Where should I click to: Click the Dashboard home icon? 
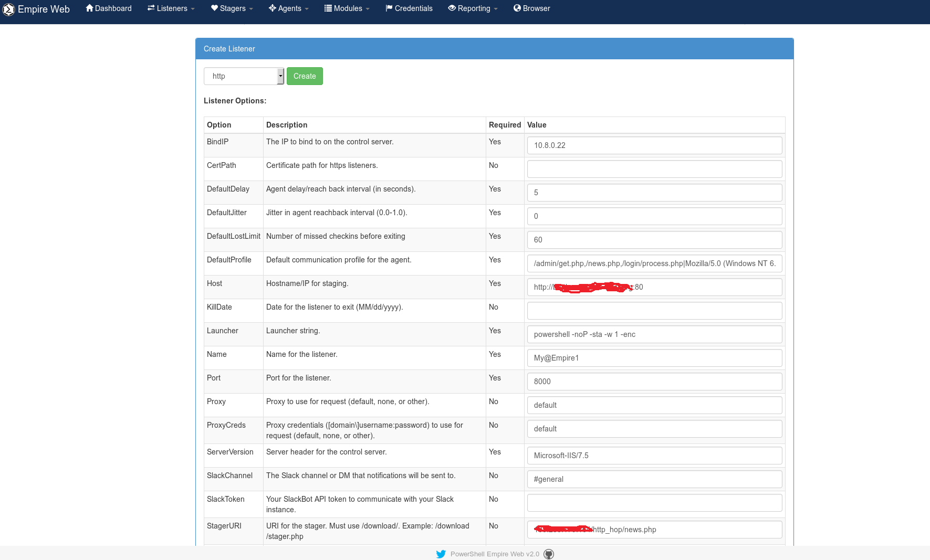pyautogui.click(x=89, y=8)
